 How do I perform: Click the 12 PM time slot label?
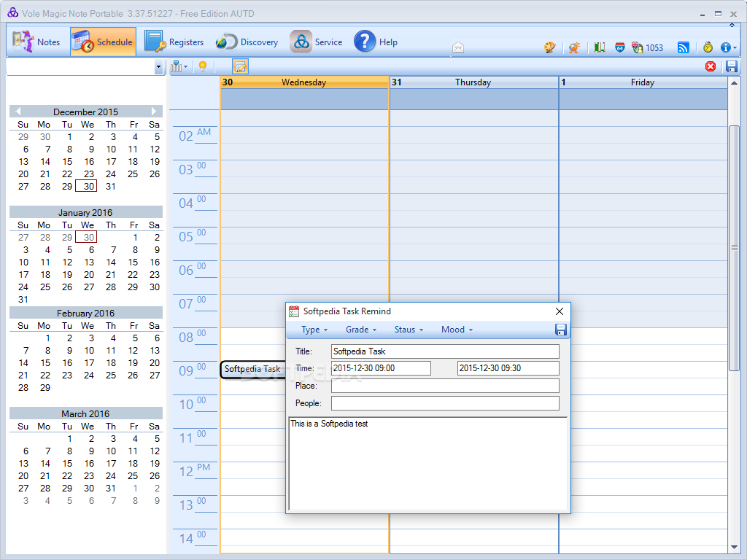click(x=194, y=472)
